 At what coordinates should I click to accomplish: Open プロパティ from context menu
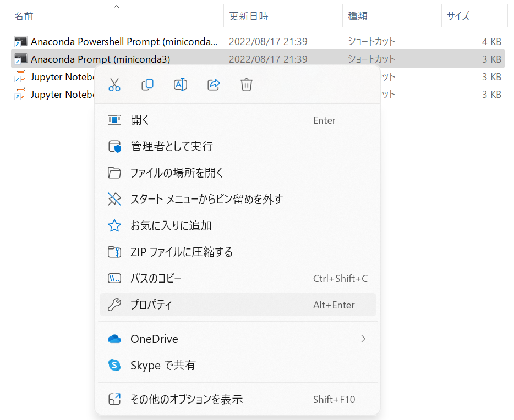[x=238, y=305]
